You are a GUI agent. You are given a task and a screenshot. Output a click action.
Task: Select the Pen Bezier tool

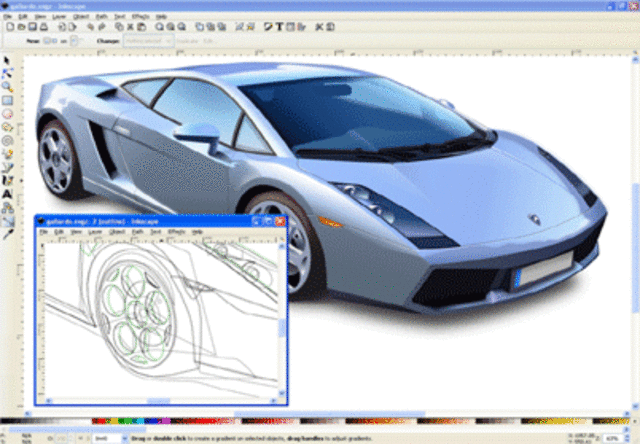coord(7,167)
